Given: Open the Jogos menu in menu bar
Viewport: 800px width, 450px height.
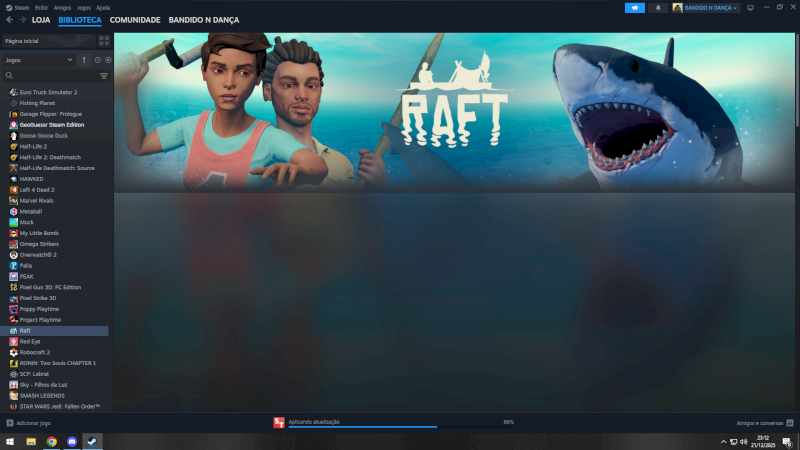Looking at the screenshot, I should (84, 8).
